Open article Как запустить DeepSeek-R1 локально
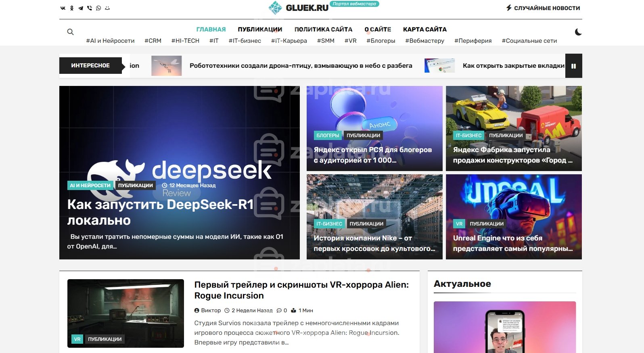This screenshot has width=644, height=353. click(161, 212)
